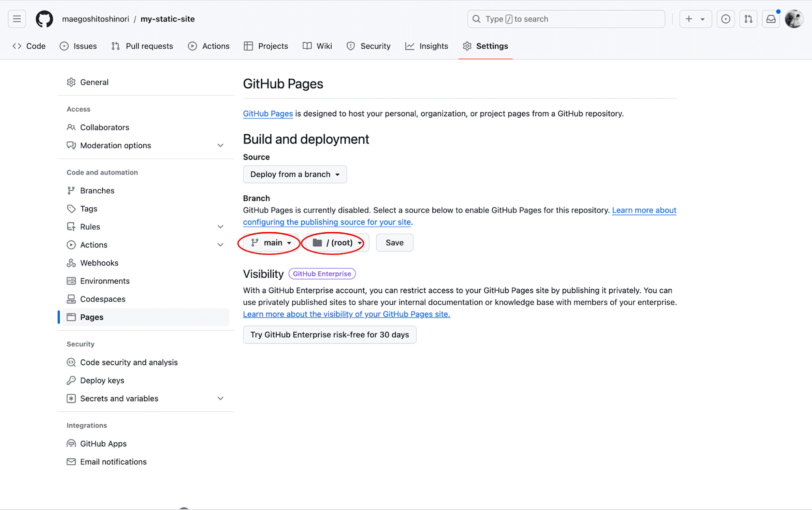Screen dimensions: 812x510
Task: Open the Deploy from a branch dropdown
Action: 295,174
